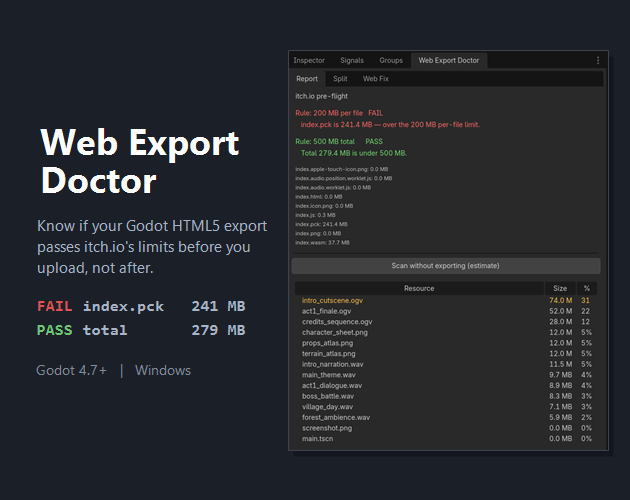This screenshot has width=630, height=500.
Task: Click the 'index.audio.worklet.js: 0.0 MB' line
Action: [x=333, y=187]
